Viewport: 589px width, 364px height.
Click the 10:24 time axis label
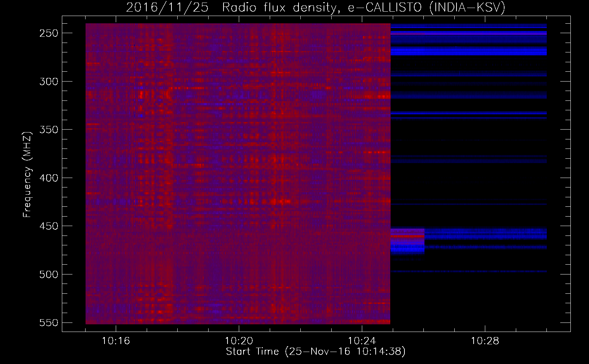pyautogui.click(x=362, y=341)
